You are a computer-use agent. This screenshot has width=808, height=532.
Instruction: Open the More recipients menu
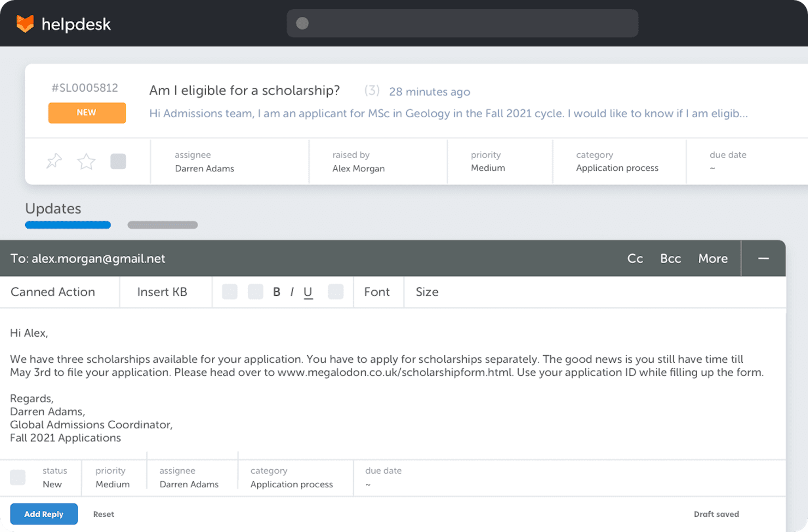[x=713, y=258]
